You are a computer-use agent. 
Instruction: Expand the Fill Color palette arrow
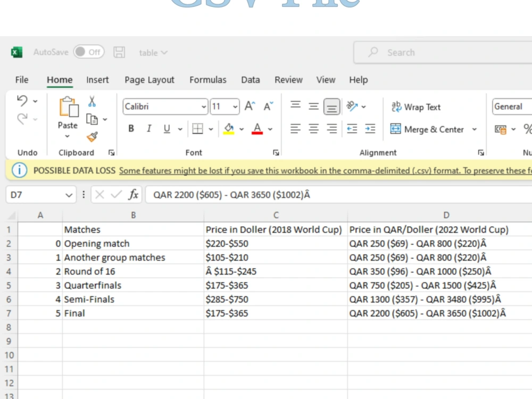point(242,129)
